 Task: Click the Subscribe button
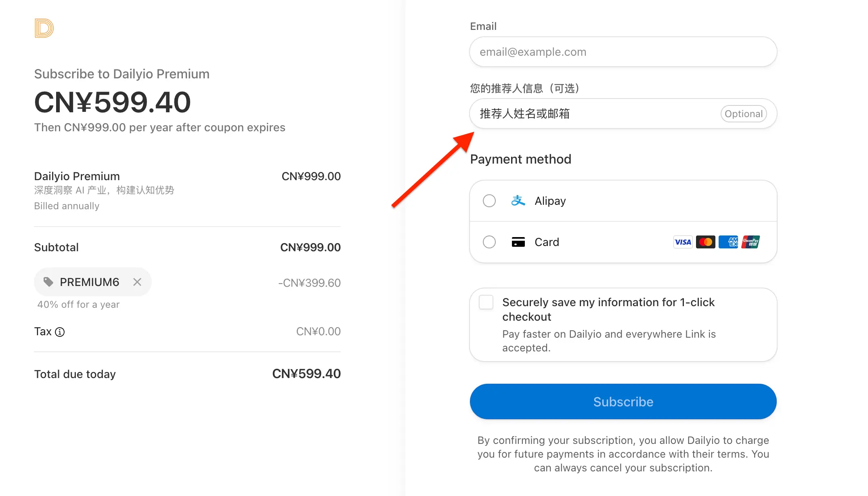coord(623,401)
